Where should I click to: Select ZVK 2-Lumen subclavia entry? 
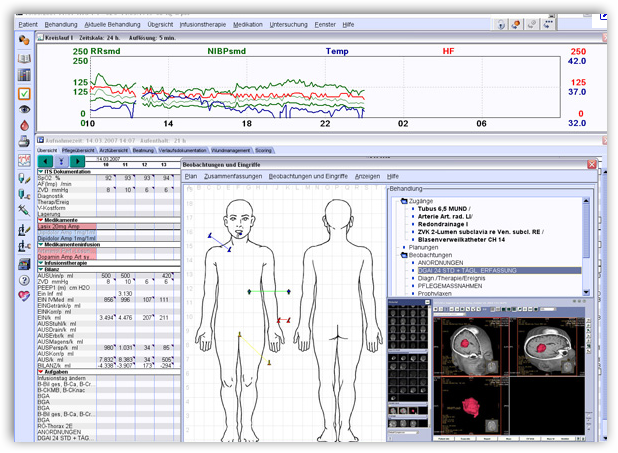point(480,232)
